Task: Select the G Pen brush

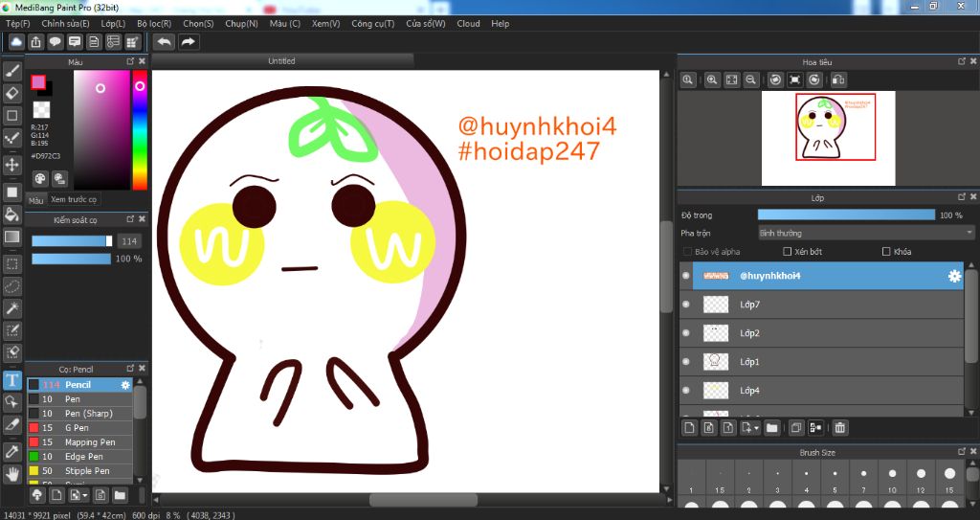Action: 79,428
